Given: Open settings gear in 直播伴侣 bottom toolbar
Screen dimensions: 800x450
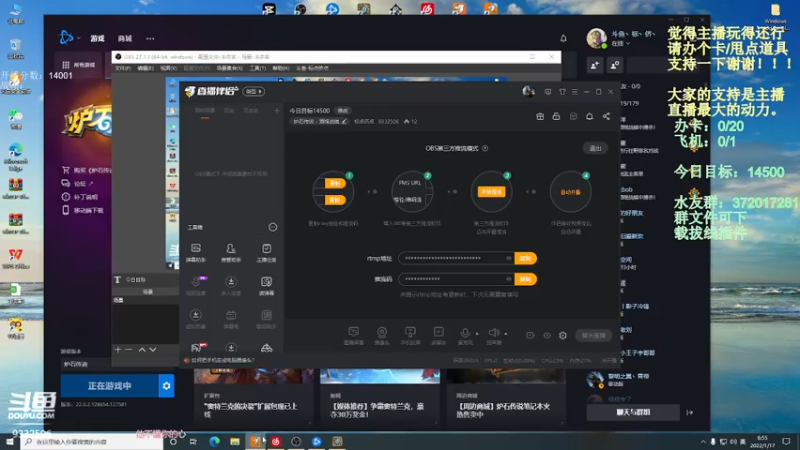Looking at the screenshot, I should pos(563,335).
